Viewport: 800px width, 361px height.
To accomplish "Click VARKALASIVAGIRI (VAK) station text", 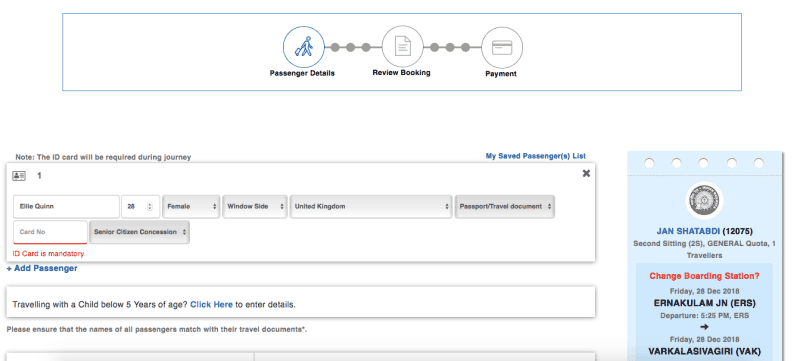I will [x=705, y=351].
